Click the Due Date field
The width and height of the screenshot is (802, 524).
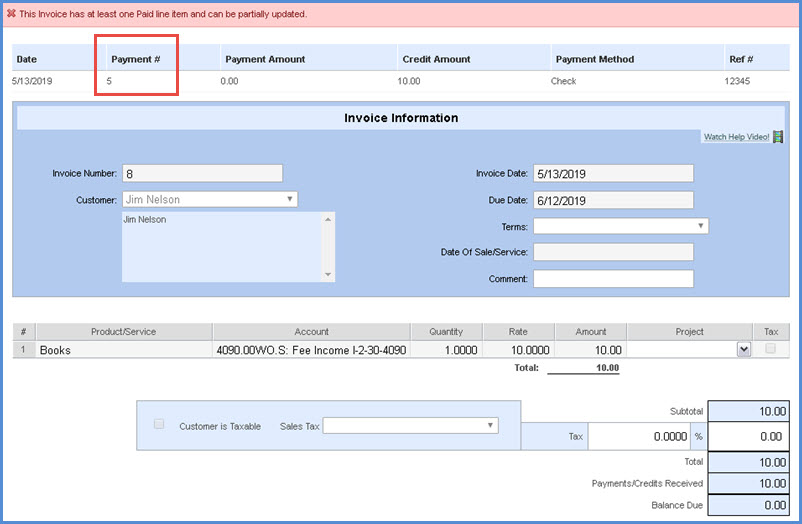613,200
